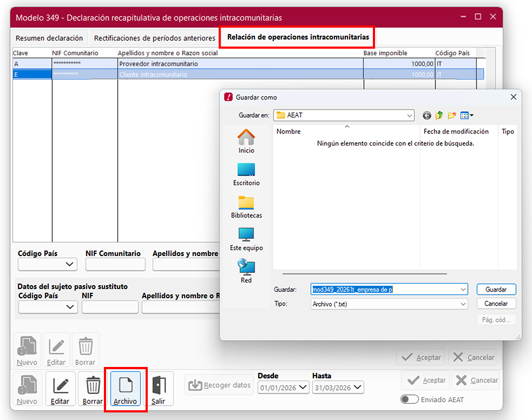
Task: Switch to Resumen declaración tab
Action: coord(49,38)
